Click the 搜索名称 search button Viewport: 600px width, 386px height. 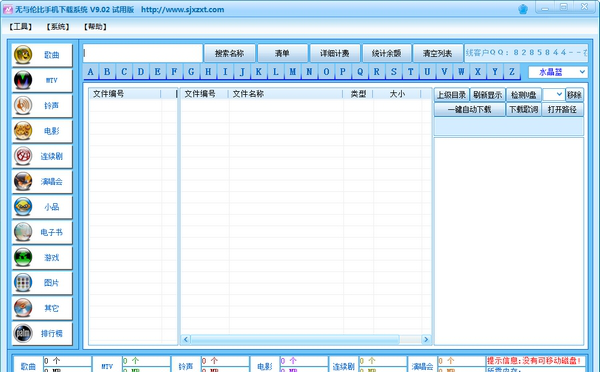[229, 53]
